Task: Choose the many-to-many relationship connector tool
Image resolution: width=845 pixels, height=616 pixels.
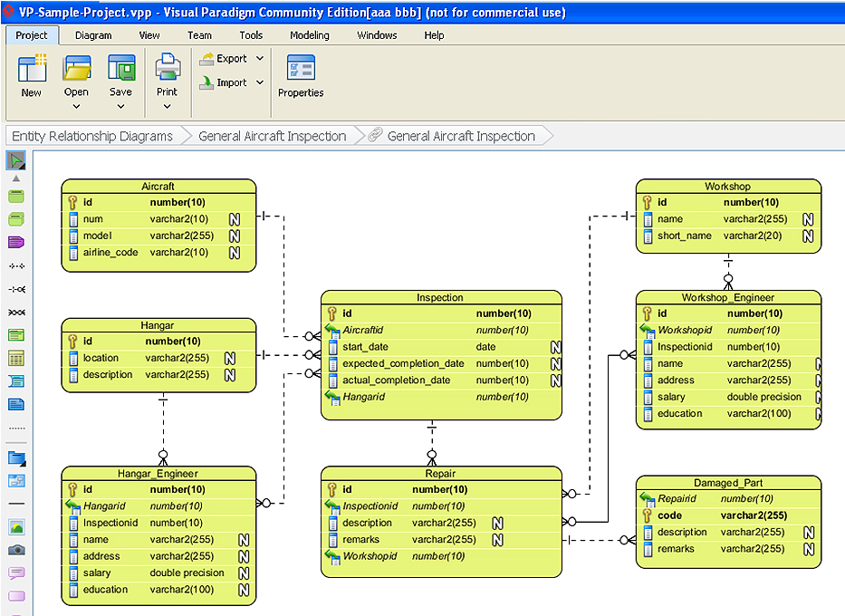Action: [16, 313]
